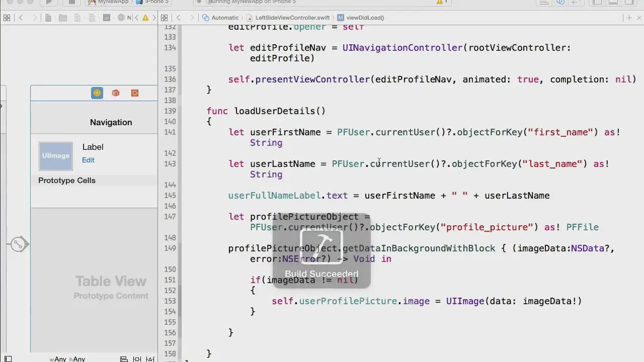Viewport: 644px width, 362px height.
Task: Click the view controller circle icon in jump bar
Action: coord(121,18)
